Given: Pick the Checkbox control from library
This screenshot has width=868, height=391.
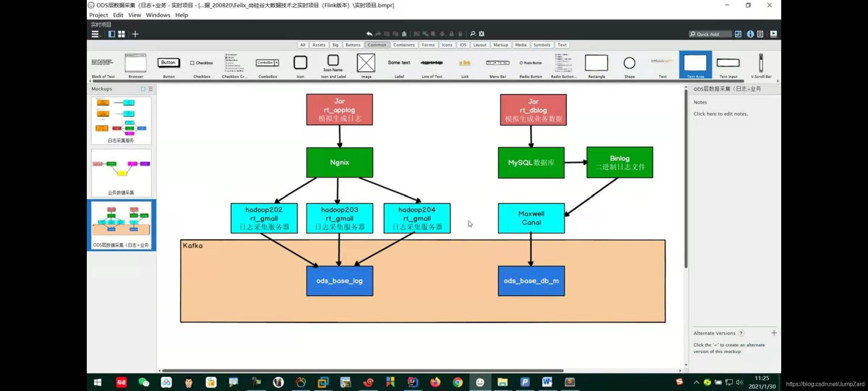Looking at the screenshot, I should tap(202, 66).
